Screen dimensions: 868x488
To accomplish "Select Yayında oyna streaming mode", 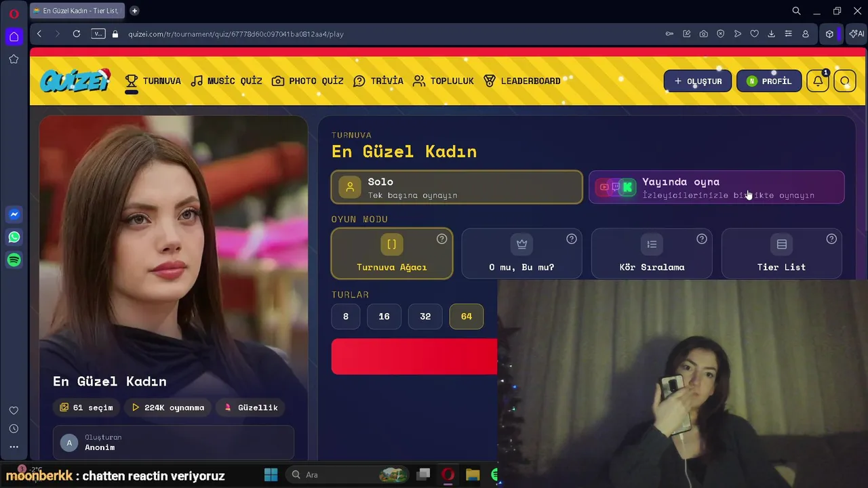I will 716,187.
